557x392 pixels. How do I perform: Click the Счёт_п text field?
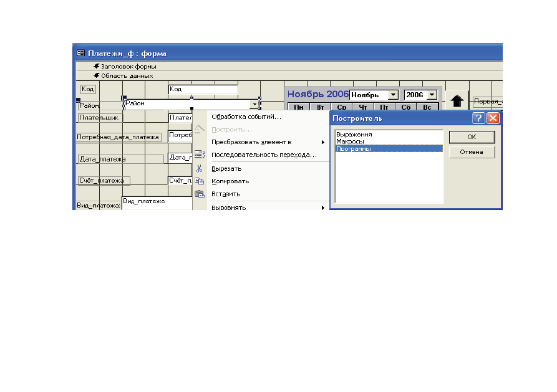point(180,180)
